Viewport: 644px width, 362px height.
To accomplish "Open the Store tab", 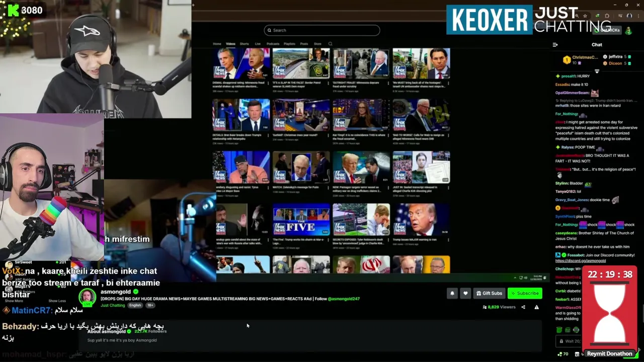I will pos(317,44).
